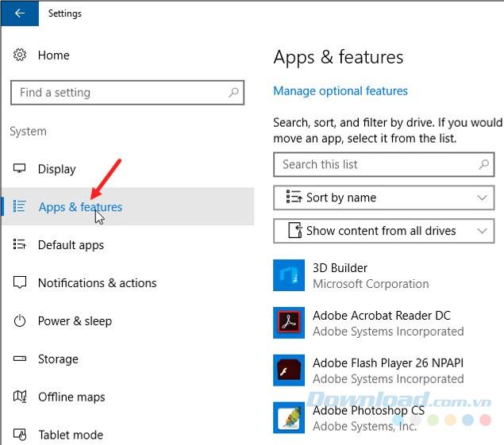The image size is (504, 445).
Task: Click the magnifier in Find a setting
Action: (x=233, y=93)
